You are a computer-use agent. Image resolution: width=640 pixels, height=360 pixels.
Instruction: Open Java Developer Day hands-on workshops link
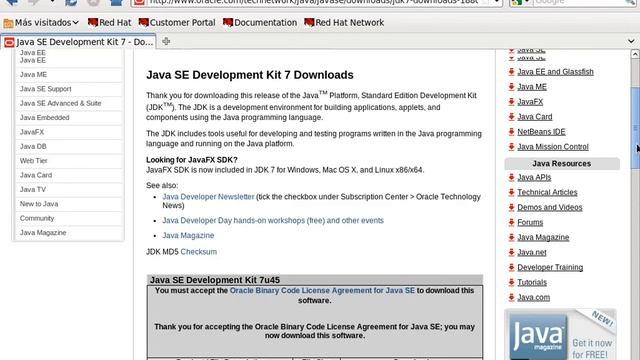(x=273, y=220)
